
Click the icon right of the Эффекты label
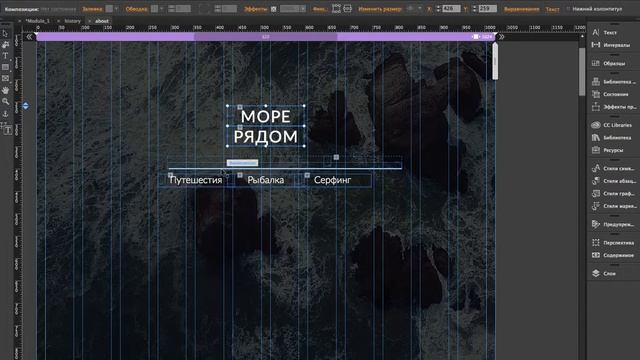[273, 9]
